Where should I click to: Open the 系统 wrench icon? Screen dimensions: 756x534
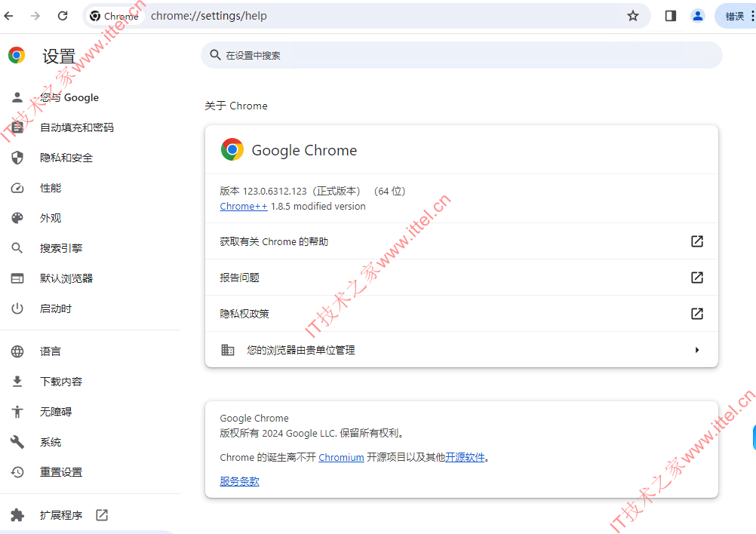(x=17, y=442)
